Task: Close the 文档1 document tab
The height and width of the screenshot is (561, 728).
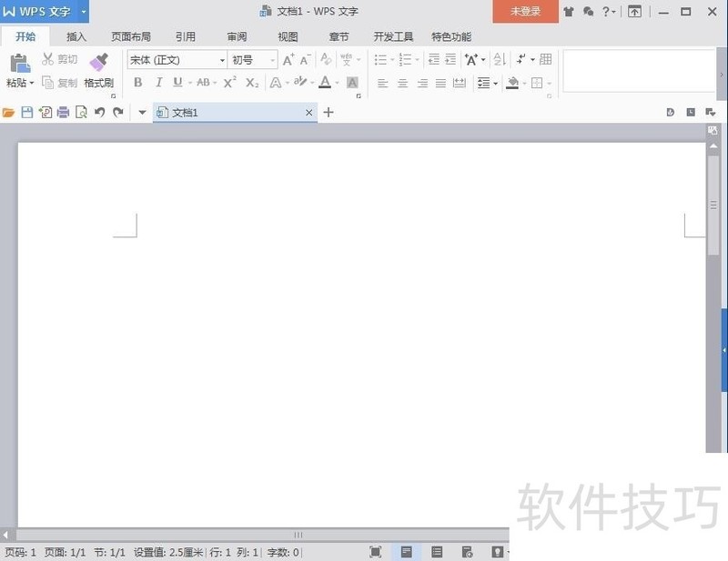Action: click(309, 113)
